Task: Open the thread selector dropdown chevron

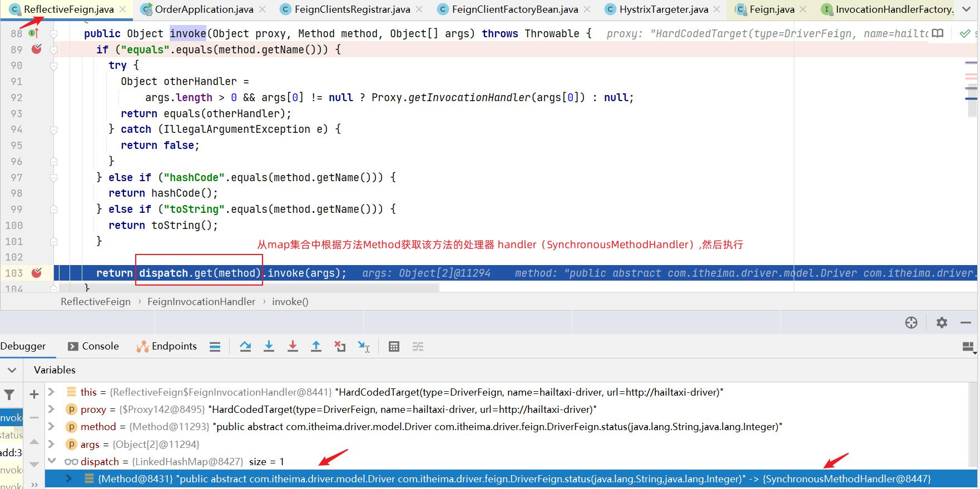Action: pyautogui.click(x=12, y=370)
